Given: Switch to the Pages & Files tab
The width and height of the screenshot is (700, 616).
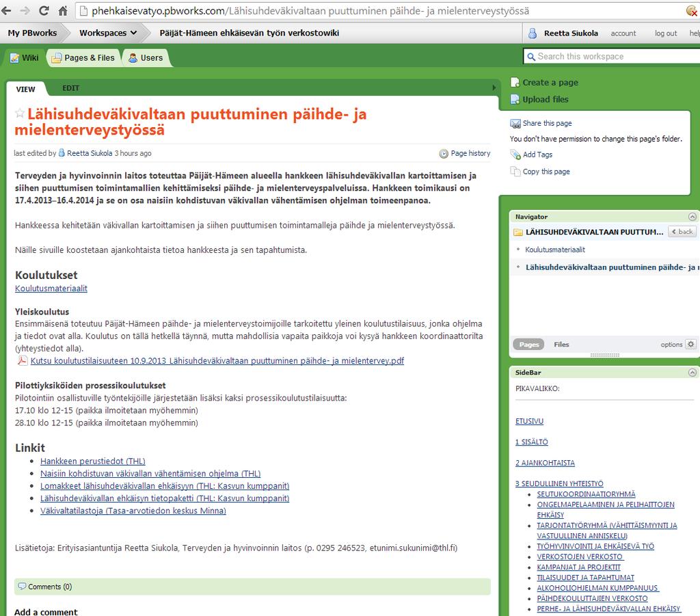Looking at the screenshot, I should 83,57.
